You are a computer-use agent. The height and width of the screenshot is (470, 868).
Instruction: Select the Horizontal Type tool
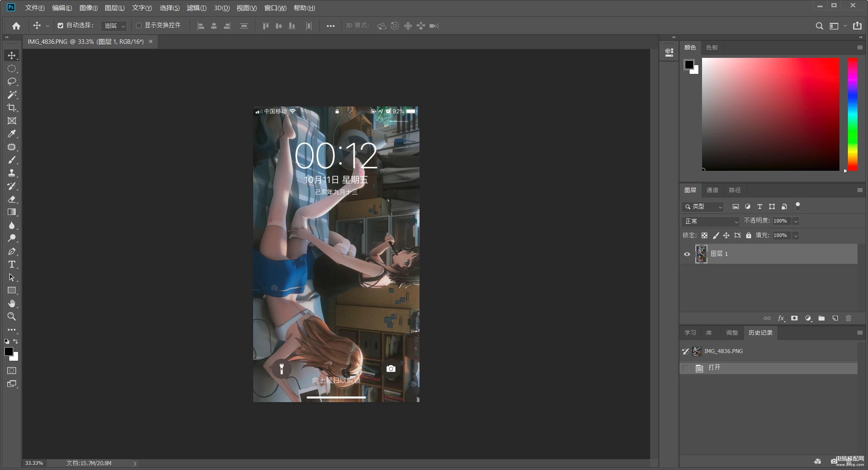click(x=12, y=264)
